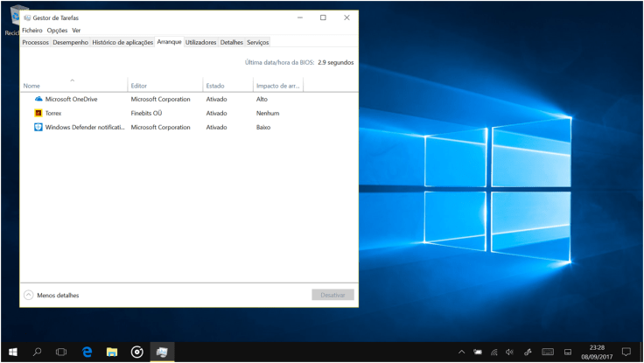Open the Action Center notification icon

point(626,352)
